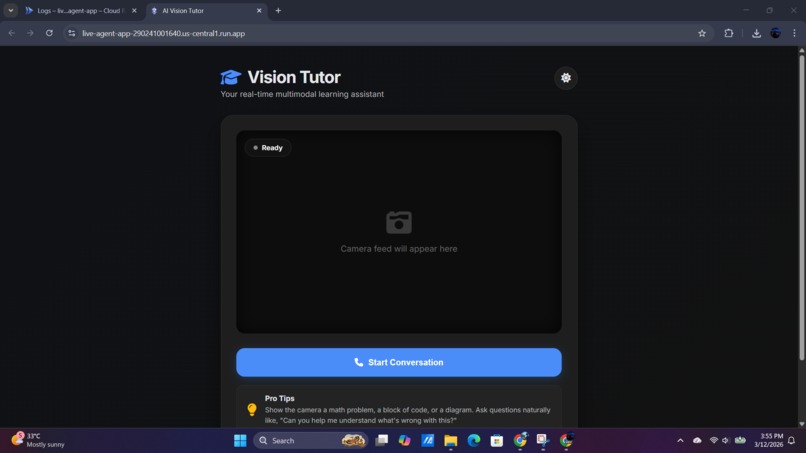This screenshot has width=806, height=453.
Task: Click the OneDrive cloud tray icon
Action: point(697,441)
